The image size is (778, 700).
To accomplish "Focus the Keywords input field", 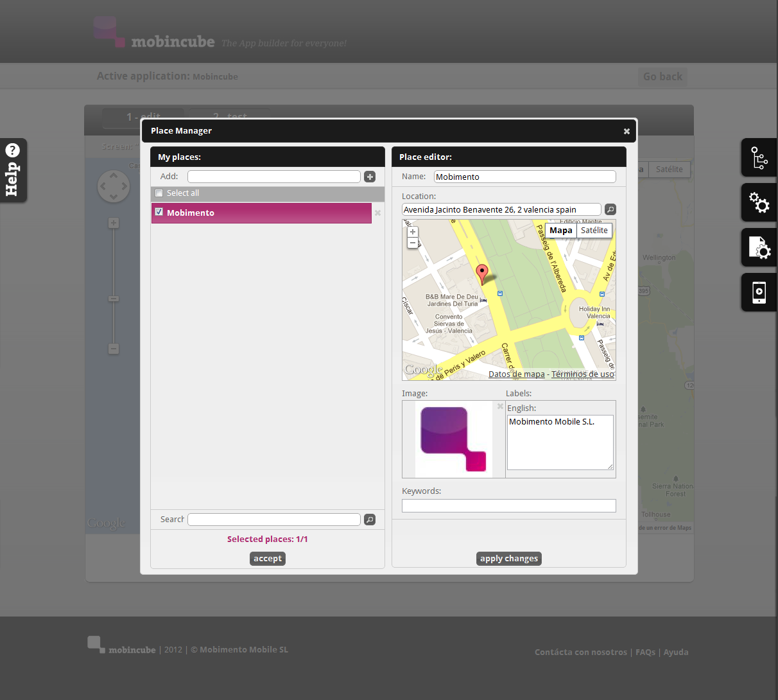I will (509, 506).
